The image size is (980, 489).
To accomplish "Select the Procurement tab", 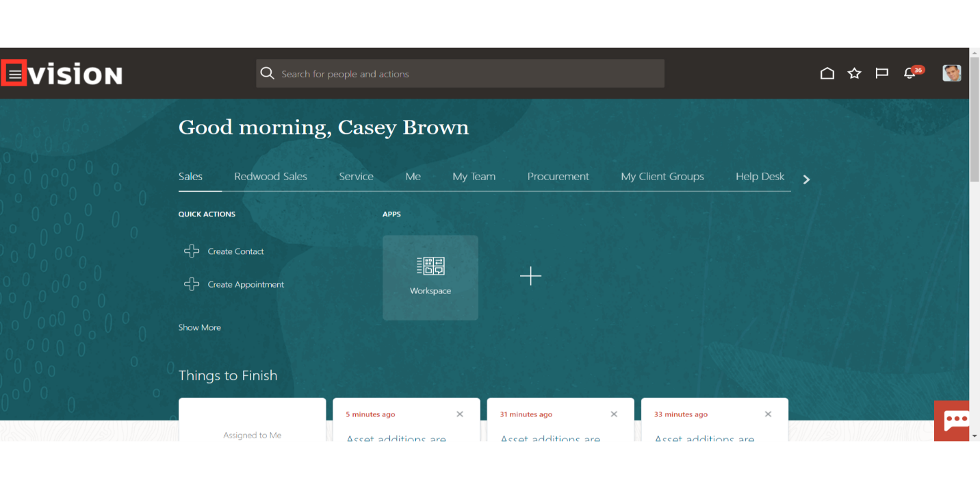I will click(x=558, y=177).
